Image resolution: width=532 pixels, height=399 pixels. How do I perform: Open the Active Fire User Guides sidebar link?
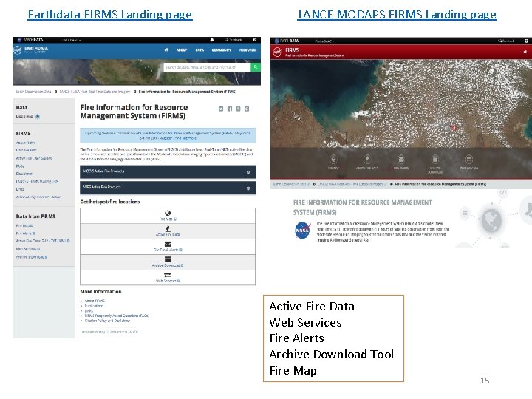[x=34, y=158]
